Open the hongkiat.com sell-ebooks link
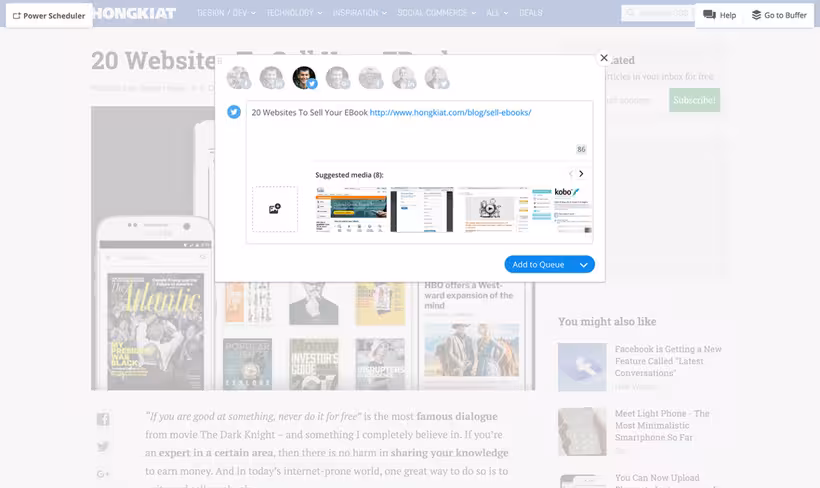Image resolution: width=820 pixels, height=488 pixels. click(450, 112)
